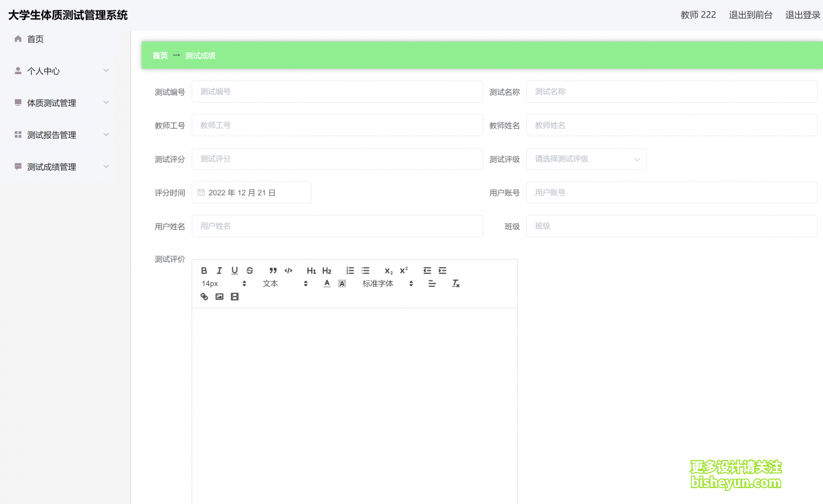Click the 教师 222 user label
The image size is (823, 504).
click(698, 15)
